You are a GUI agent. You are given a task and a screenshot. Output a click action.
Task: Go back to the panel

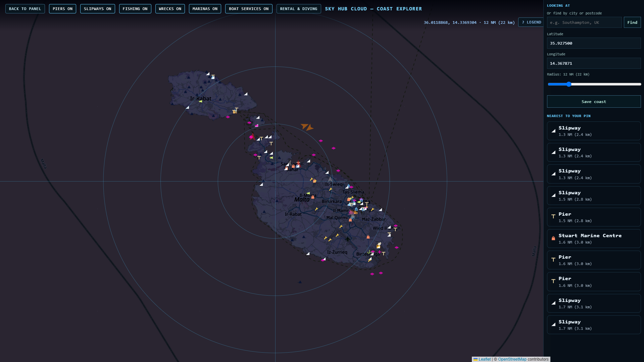click(x=25, y=9)
